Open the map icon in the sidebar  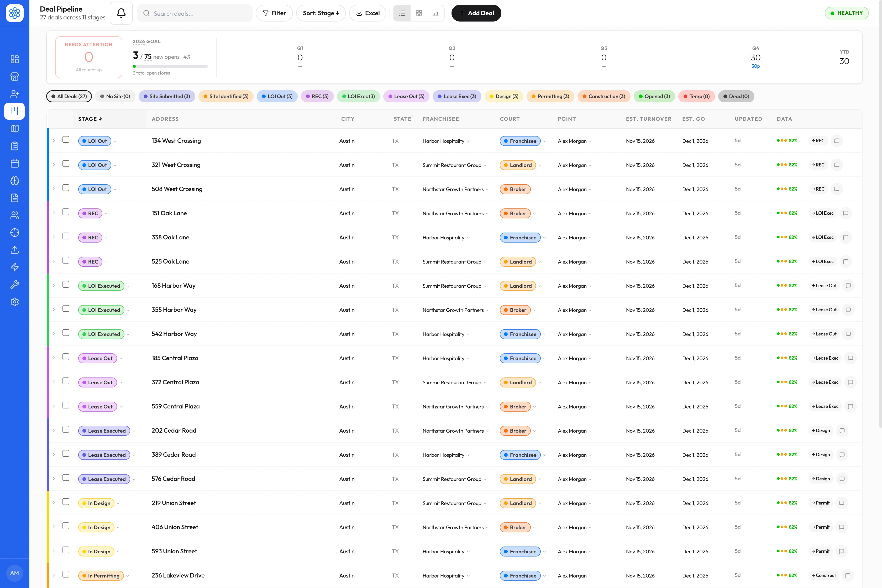(15, 129)
